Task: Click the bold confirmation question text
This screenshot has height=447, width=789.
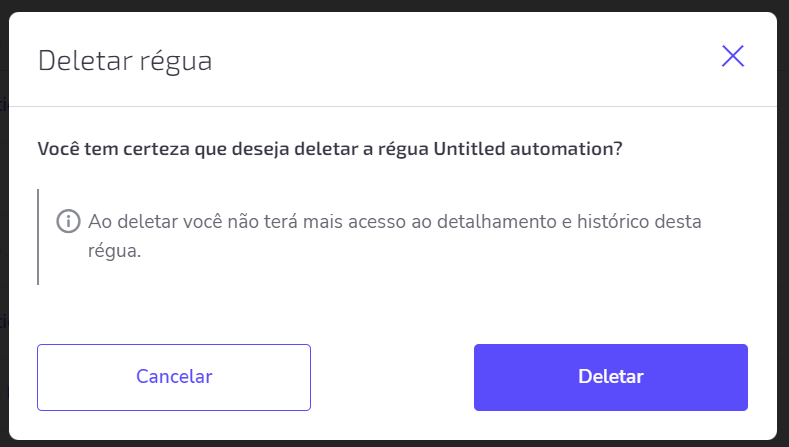Action: [330, 149]
